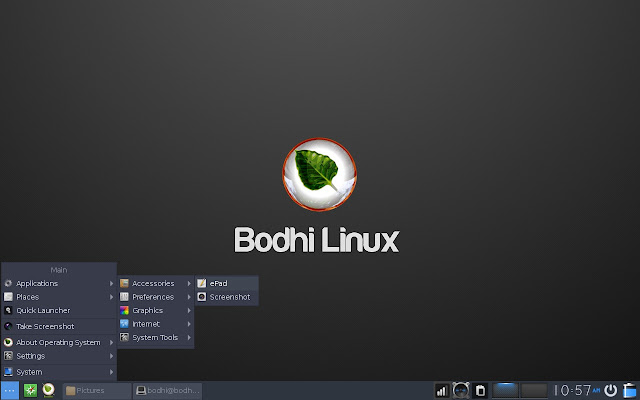Switch to the second virtual desktop pager
The image size is (640, 400).
point(534,390)
